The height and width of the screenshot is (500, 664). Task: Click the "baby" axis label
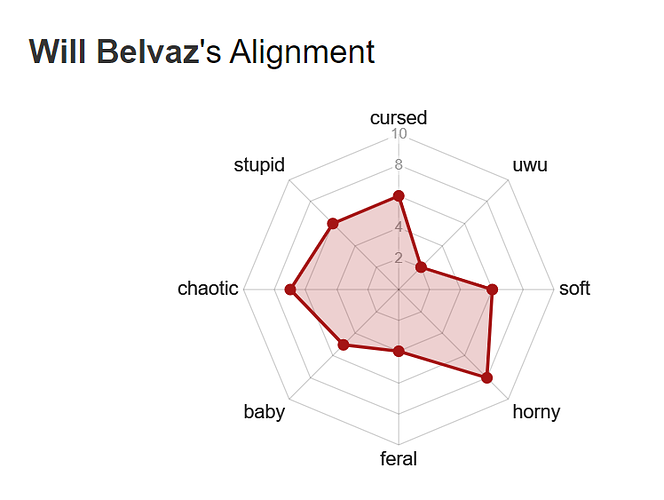264,412
